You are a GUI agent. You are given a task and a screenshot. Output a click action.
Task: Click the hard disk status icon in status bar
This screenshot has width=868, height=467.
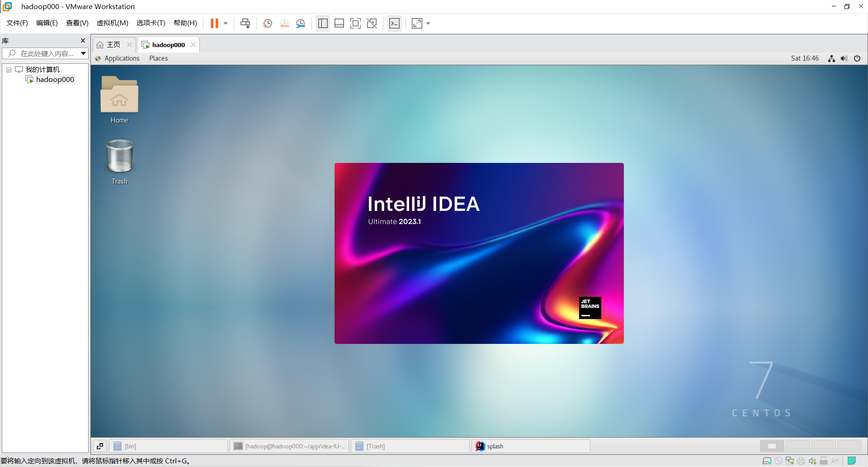767,461
